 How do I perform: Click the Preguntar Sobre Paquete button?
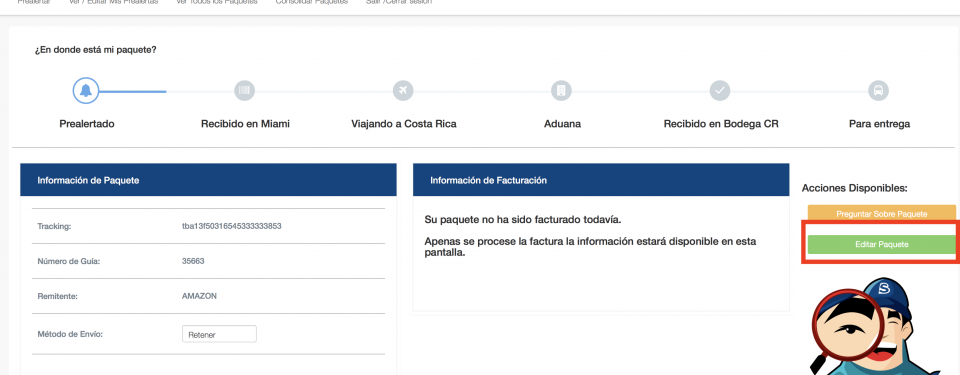pyautogui.click(x=882, y=214)
